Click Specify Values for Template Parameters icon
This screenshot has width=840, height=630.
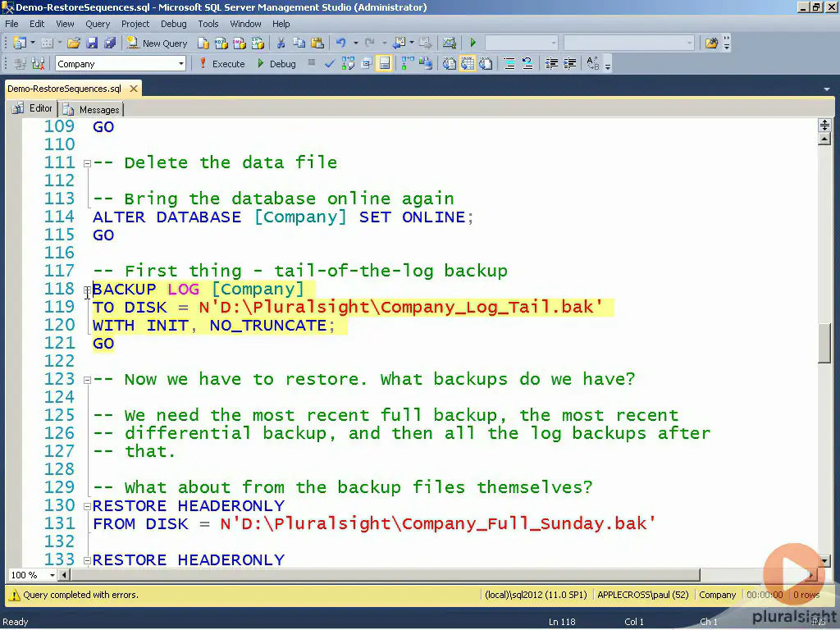click(592, 64)
